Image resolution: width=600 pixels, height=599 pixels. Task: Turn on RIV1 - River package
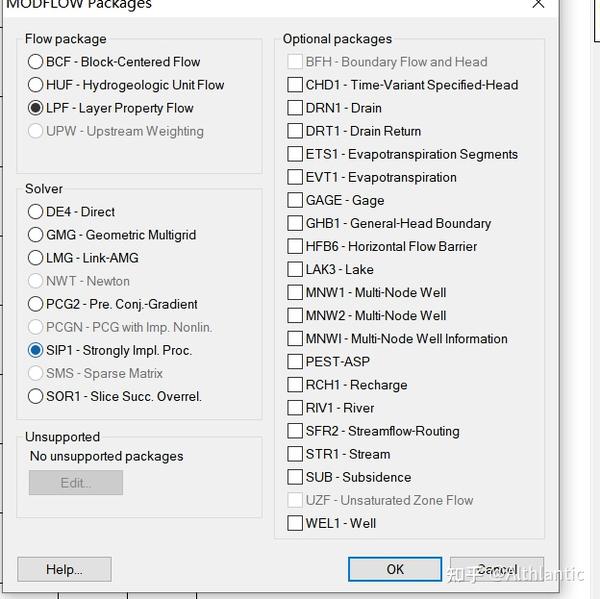[x=295, y=408]
